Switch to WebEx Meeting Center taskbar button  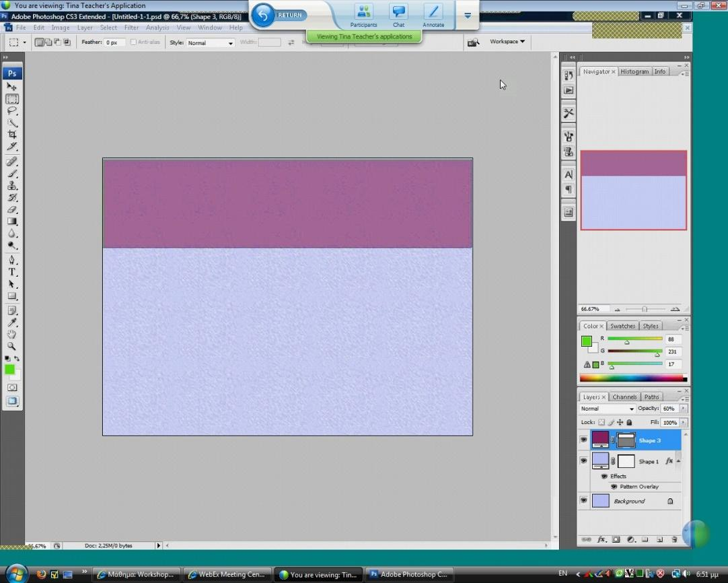tap(227, 574)
